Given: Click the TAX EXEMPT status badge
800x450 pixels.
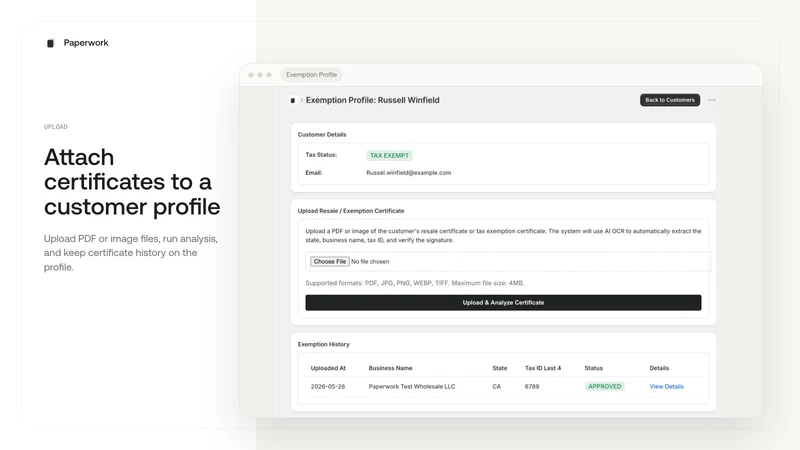Looking at the screenshot, I should (389, 156).
